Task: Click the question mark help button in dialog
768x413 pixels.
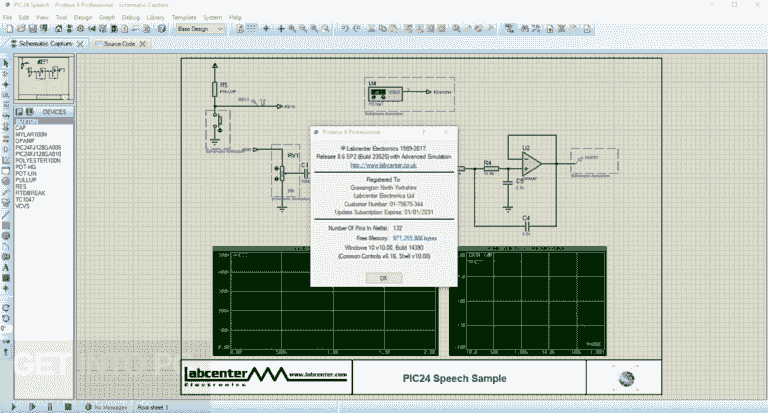Action: (x=424, y=132)
